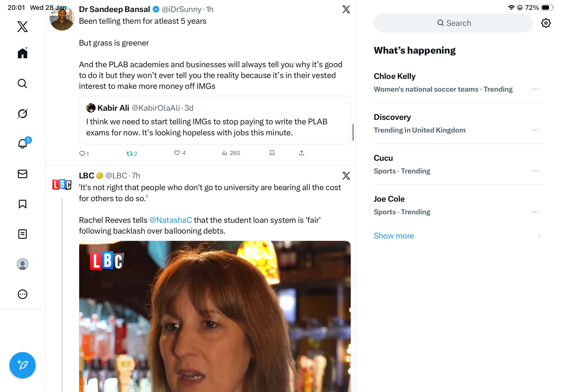Open more options for Joe Cole trend
The width and height of the screenshot is (561, 392).
535,212
